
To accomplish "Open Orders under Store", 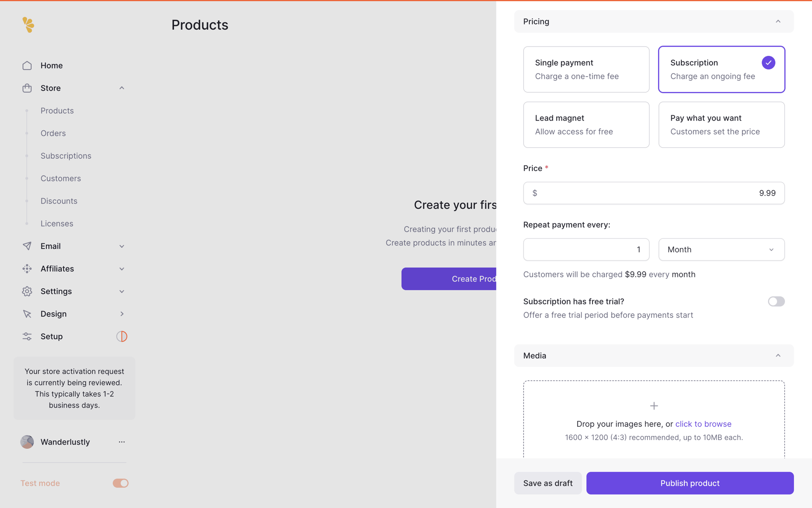I will click(x=53, y=133).
